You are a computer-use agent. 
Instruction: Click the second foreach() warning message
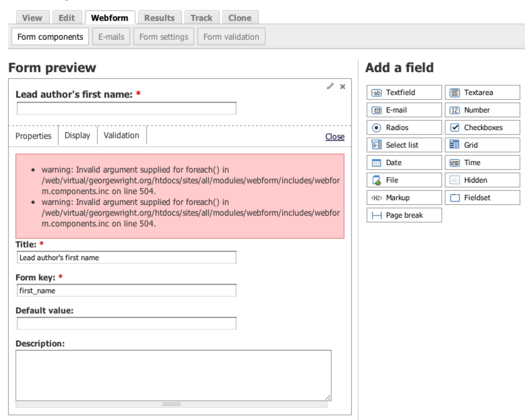tap(190, 213)
